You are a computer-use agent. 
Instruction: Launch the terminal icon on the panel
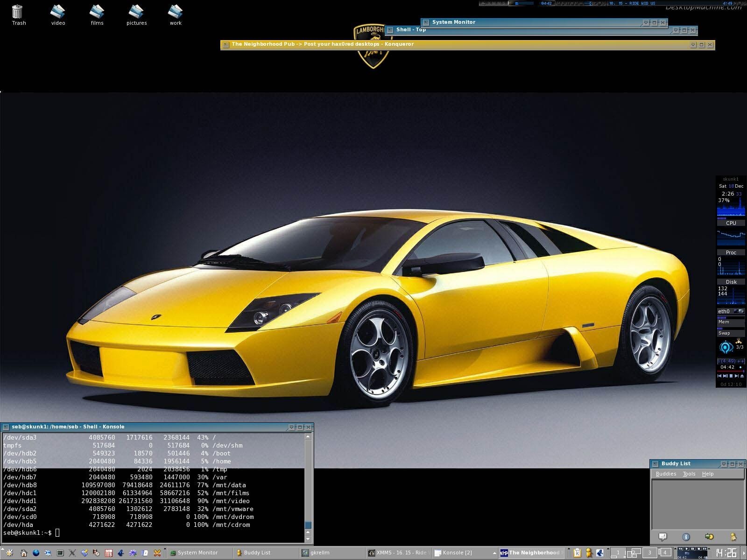pyautogui.click(x=60, y=553)
